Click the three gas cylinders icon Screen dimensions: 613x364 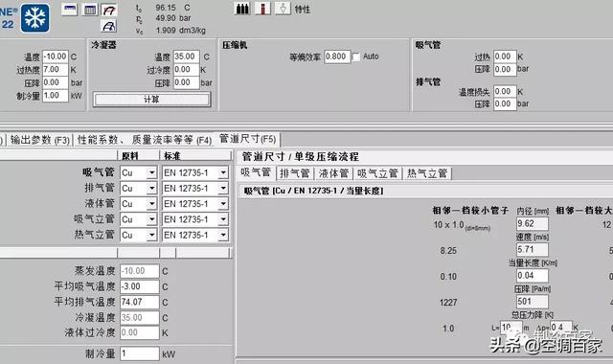(x=242, y=9)
